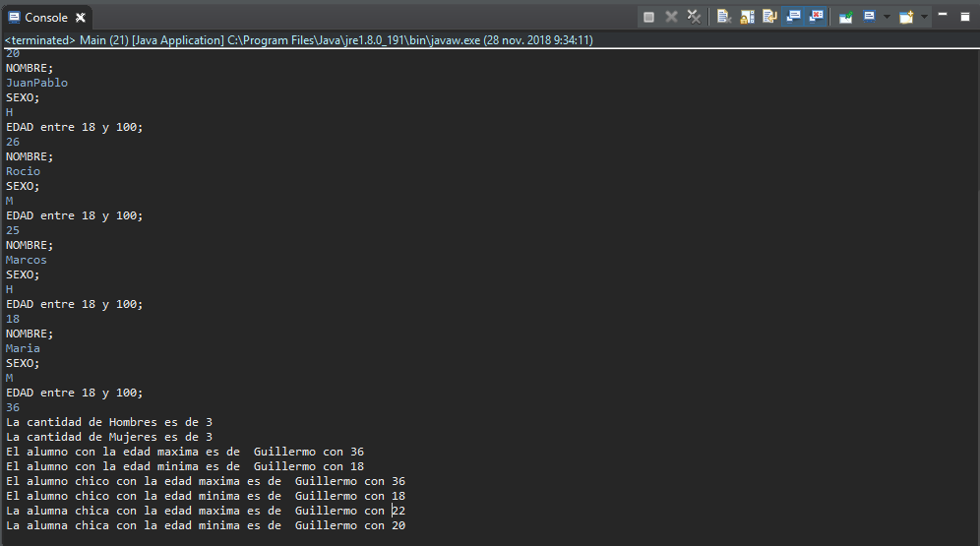Click the entered age '25'
The width and height of the screenshot is (980, 546).
(x=13, y=230)
